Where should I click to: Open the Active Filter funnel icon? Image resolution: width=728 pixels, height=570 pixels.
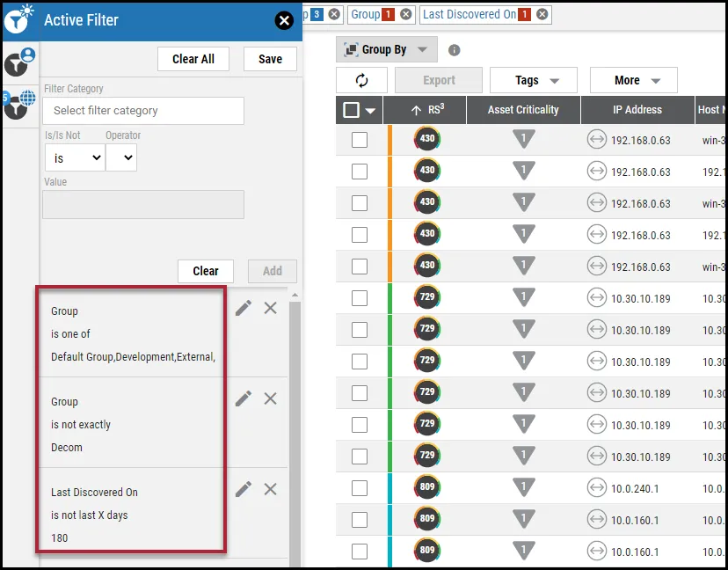point(18,19)
